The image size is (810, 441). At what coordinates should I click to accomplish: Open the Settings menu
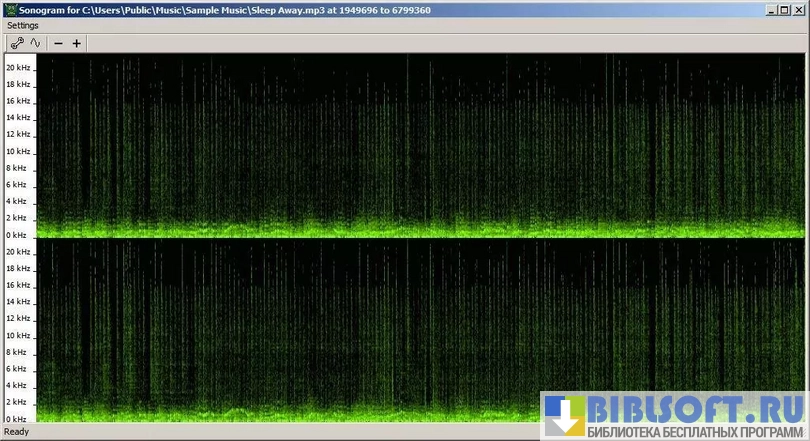23,25
